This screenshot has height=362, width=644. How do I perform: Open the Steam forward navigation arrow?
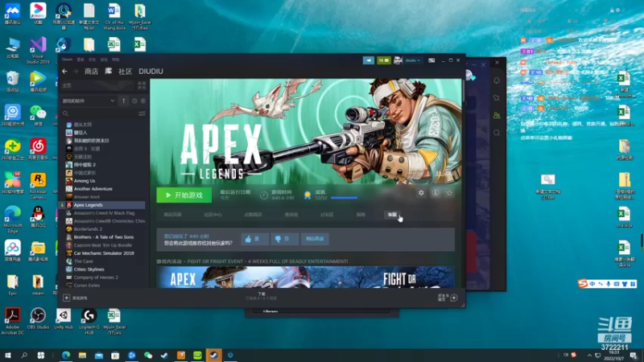coord(76,72)
